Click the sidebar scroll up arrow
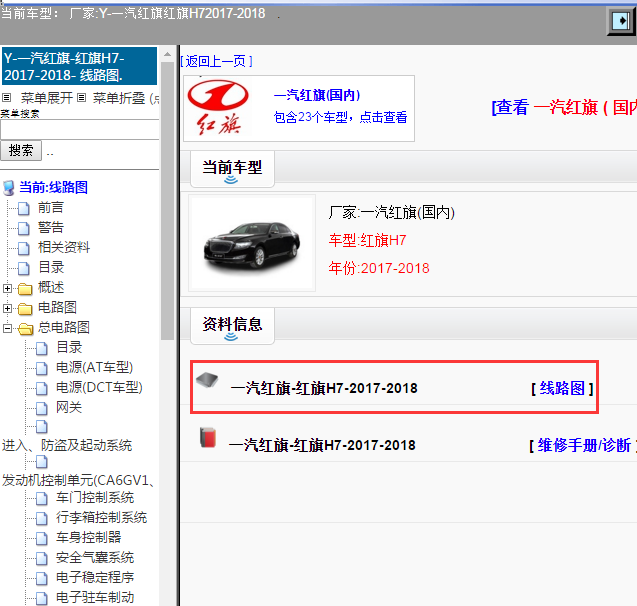Viewport: 637px width, 606px height. pos(167,54)
